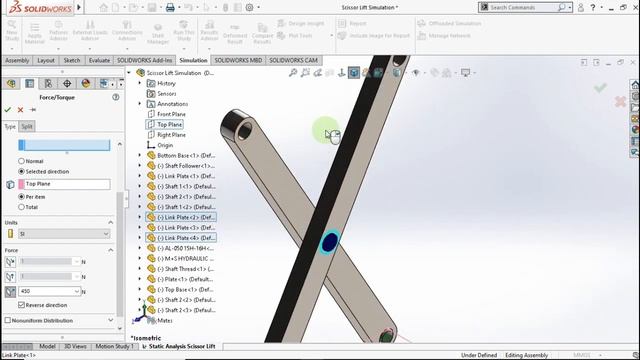Click the property panel vertical scrollbar
This screenshot has height=360, width=640.
(120, 253)
